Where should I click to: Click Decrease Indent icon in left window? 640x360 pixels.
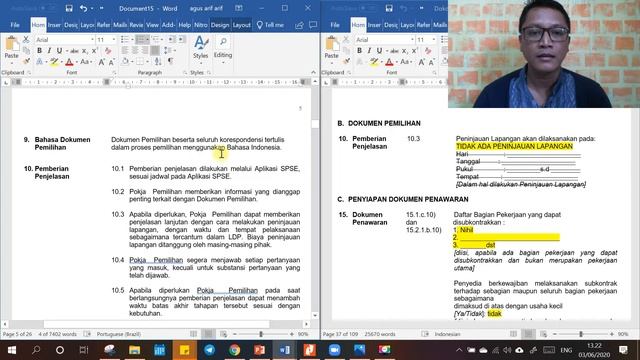tap(171, 40)
